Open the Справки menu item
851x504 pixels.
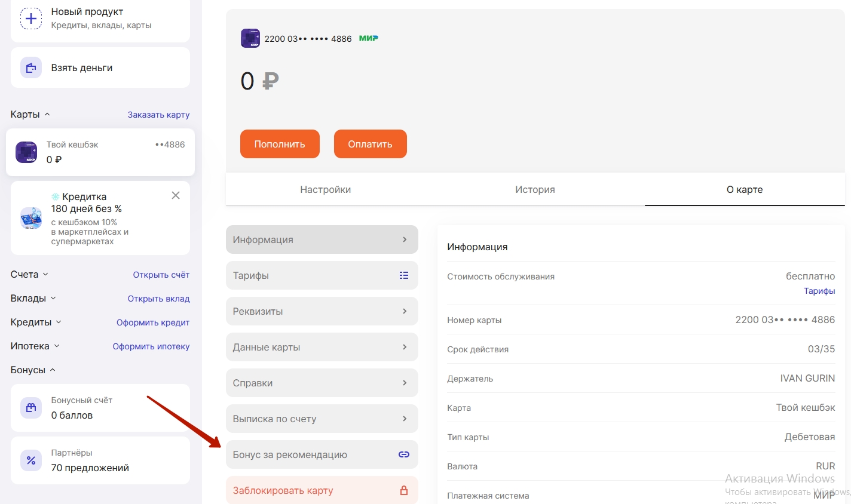322,383
